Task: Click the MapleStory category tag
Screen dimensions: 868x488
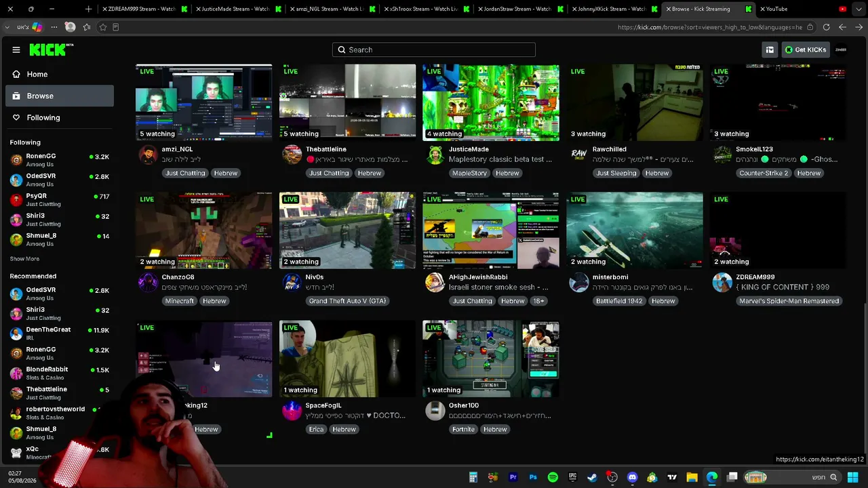Action: pos(469,173)
